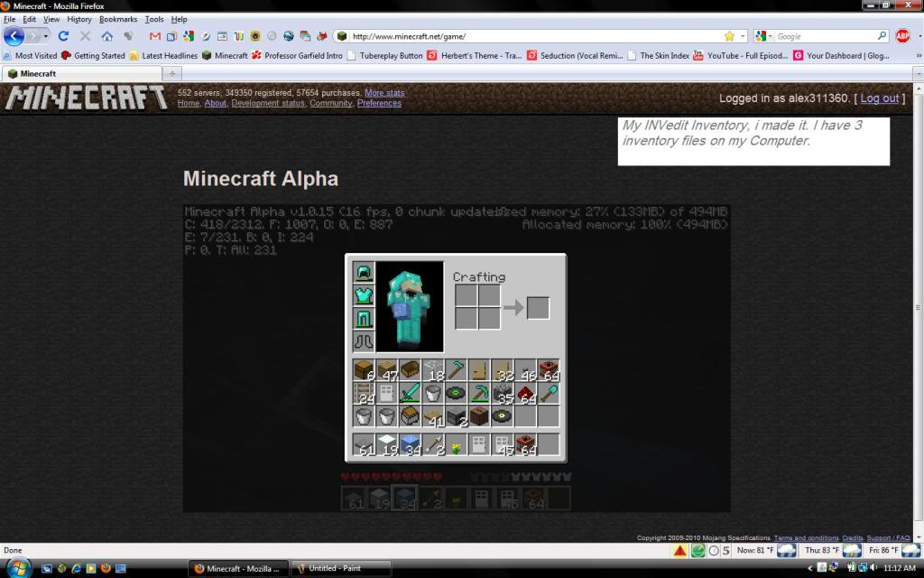Open the Tools menu
The height and width of the screenshot is (578, 924).
tap(153, 19)
